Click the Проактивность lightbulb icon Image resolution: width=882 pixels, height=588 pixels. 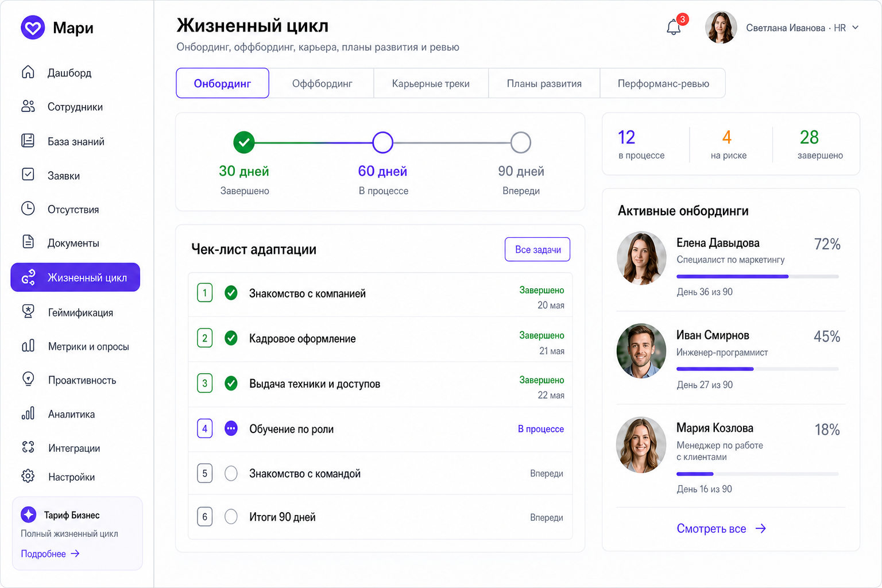pyautogui.click(x=28, y=379)
